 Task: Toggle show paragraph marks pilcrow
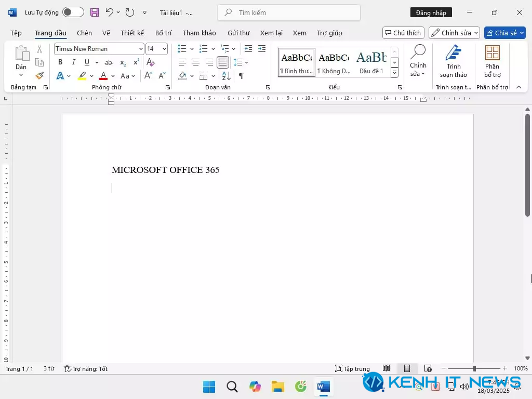[241, 76]
